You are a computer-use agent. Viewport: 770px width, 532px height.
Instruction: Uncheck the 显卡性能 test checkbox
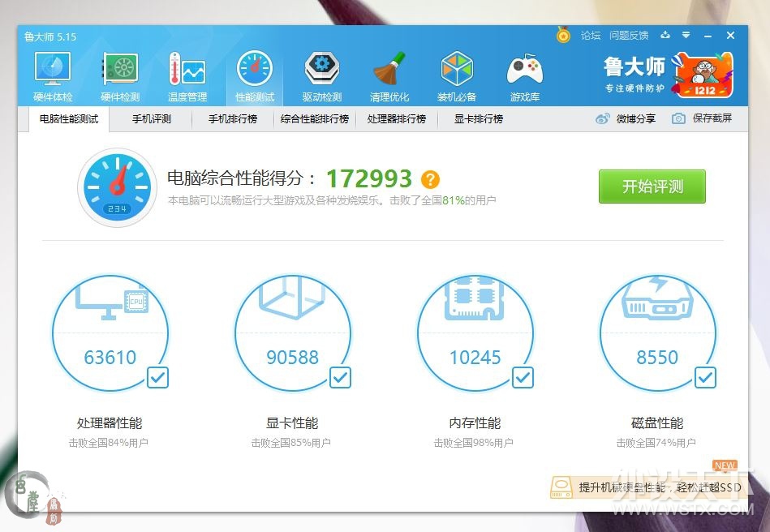[x=340, y=377]
